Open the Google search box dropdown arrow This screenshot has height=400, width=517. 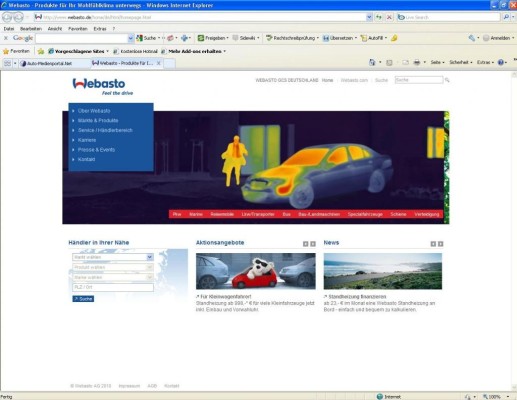(130, 38)
